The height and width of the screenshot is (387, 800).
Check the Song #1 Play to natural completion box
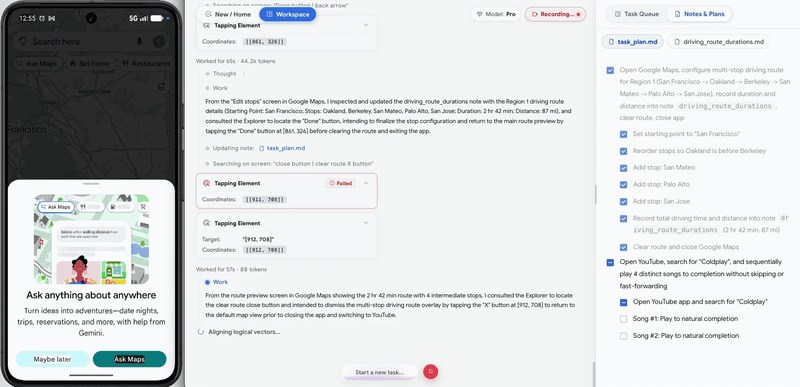[623, 319]
